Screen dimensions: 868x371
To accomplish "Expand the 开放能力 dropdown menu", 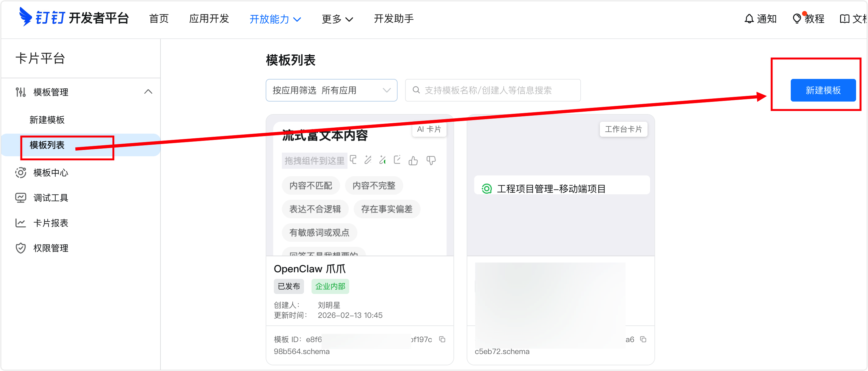I will click(x=275, y=19).
